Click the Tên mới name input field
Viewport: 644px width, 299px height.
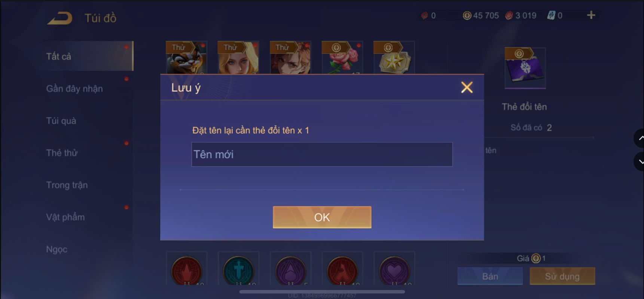coord(322,154)
